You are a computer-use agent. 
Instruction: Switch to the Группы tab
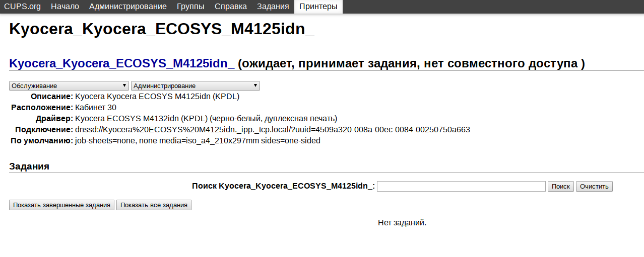tap(190, 7)
